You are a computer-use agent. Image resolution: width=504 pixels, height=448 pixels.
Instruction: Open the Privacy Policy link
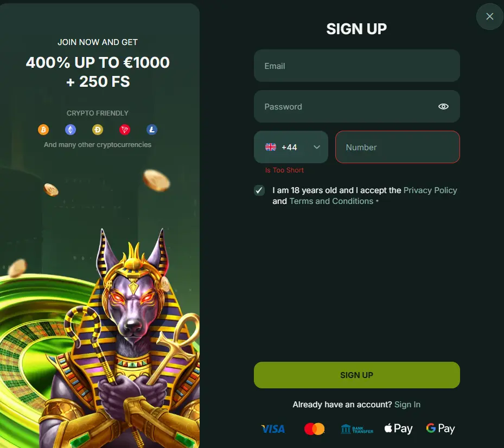pos(430,190)
